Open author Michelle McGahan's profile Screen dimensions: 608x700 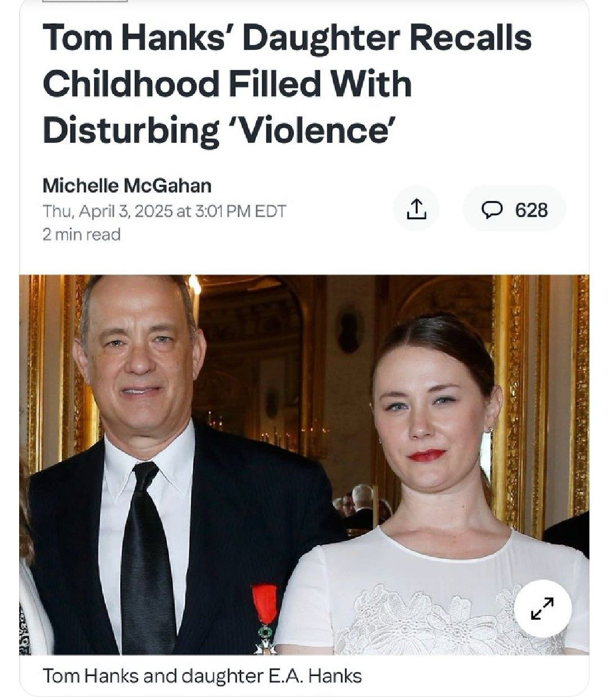(127, 185)
